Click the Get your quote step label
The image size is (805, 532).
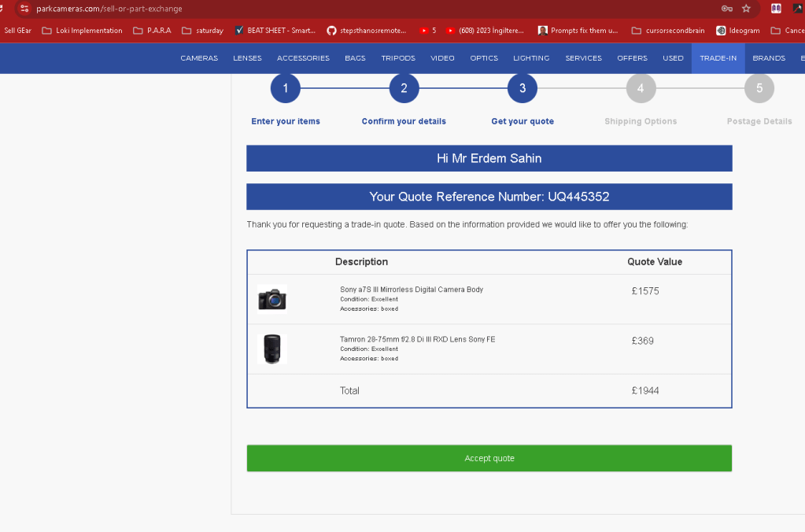pyautogui.click(x=523, y=121)
